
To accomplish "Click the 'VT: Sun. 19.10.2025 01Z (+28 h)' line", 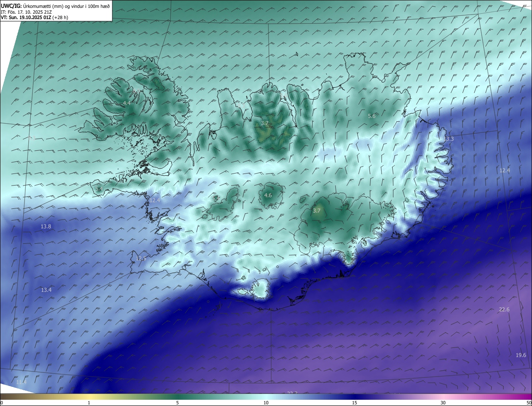I will 34,17.
